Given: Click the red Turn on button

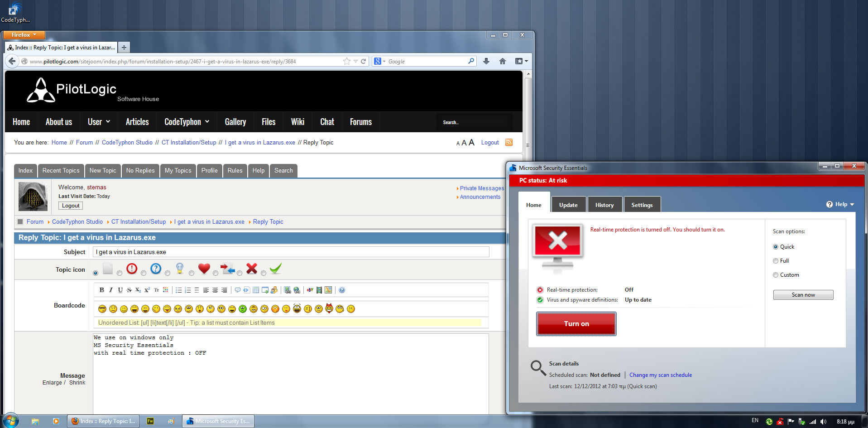Looking at the screenshot, I should coord(576,324).
